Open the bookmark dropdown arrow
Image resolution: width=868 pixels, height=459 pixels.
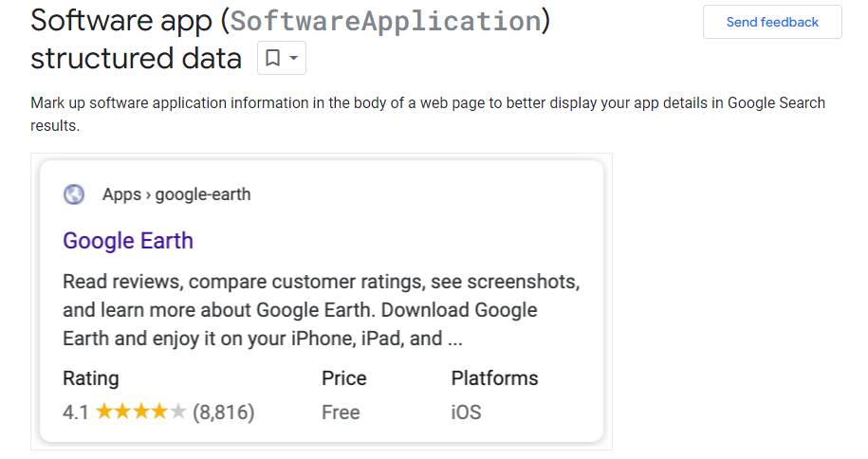[x=294, y=59]
